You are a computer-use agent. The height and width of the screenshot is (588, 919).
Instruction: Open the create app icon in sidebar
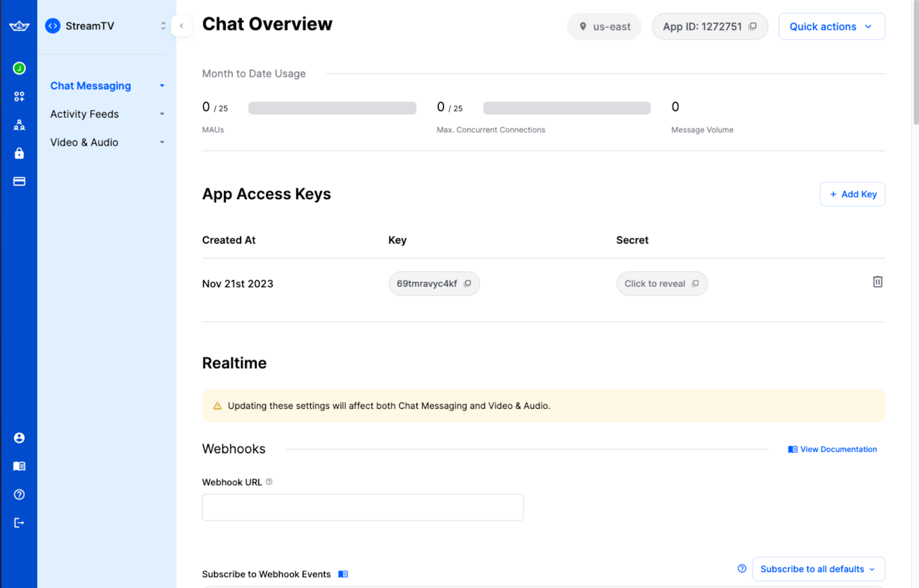coord(19,96)
